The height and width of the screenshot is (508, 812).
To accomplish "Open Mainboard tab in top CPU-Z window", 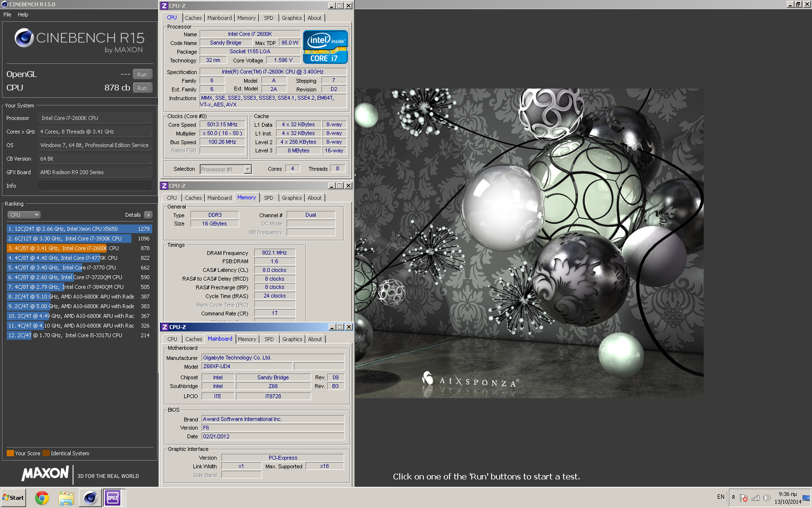I will pyautogui.click(x=219, y=18).
